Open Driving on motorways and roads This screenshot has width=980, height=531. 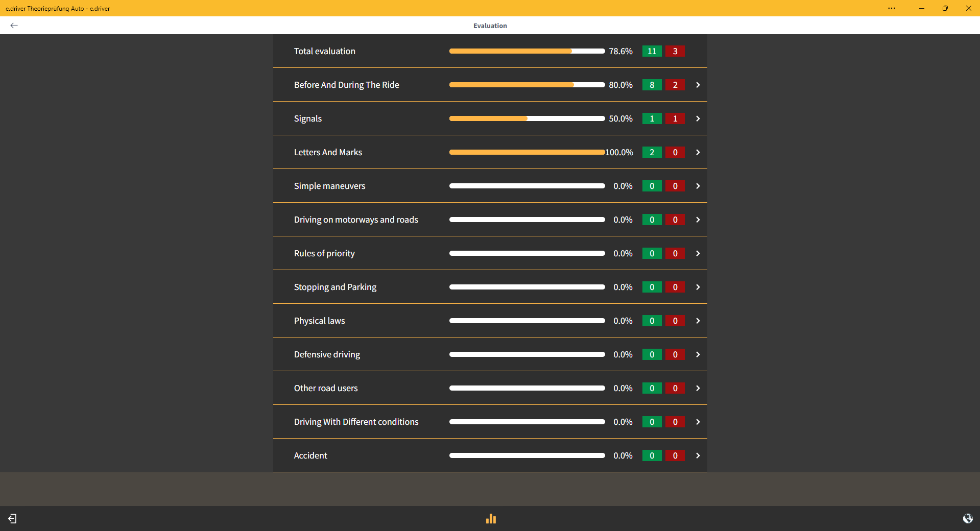coord(356,220)
